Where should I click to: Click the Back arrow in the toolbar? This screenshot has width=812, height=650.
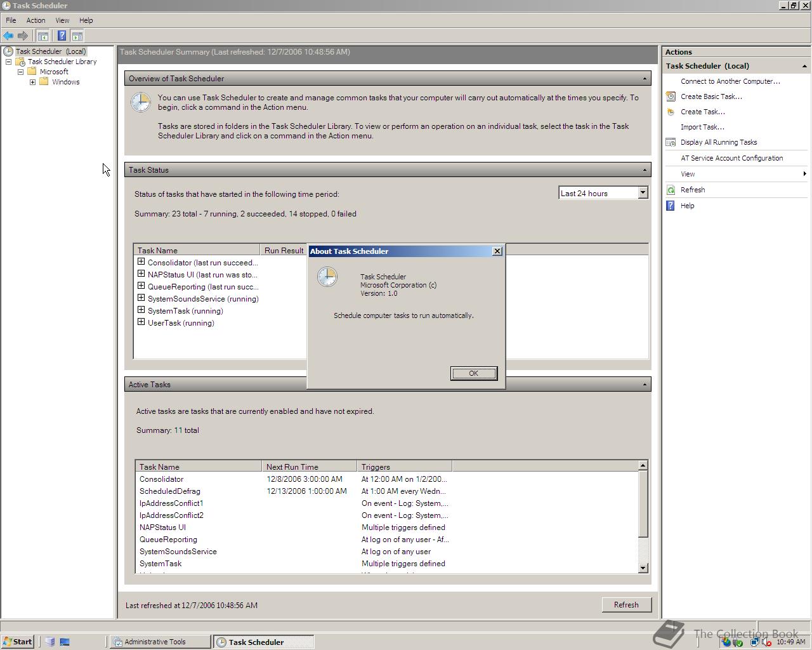click(8, 36)
